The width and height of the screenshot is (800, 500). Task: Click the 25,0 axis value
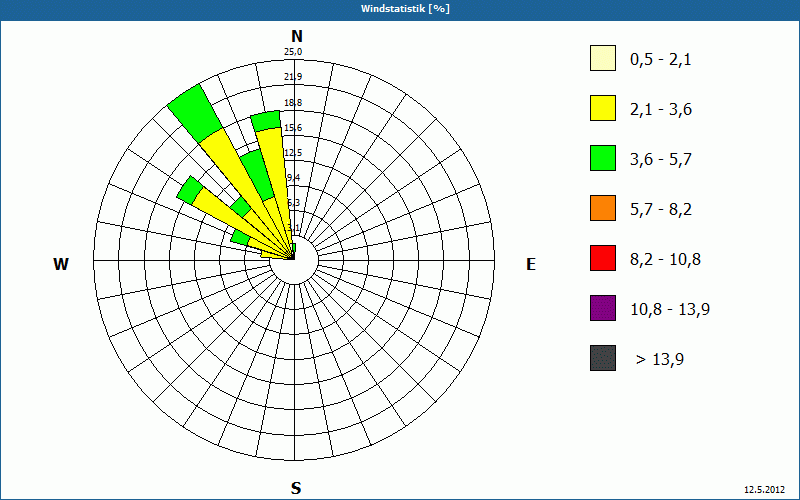pyautogui.click(x=293, y=52)
